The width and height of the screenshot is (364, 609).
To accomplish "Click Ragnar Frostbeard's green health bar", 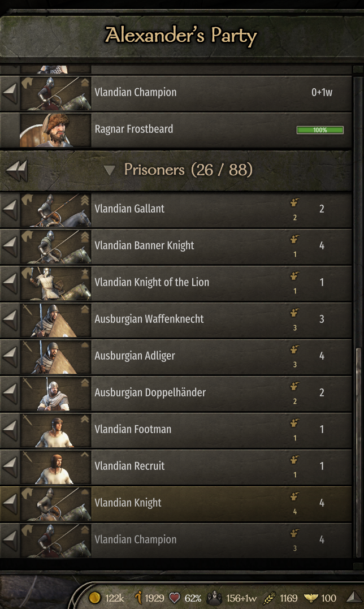I will (x=320, y=130).
